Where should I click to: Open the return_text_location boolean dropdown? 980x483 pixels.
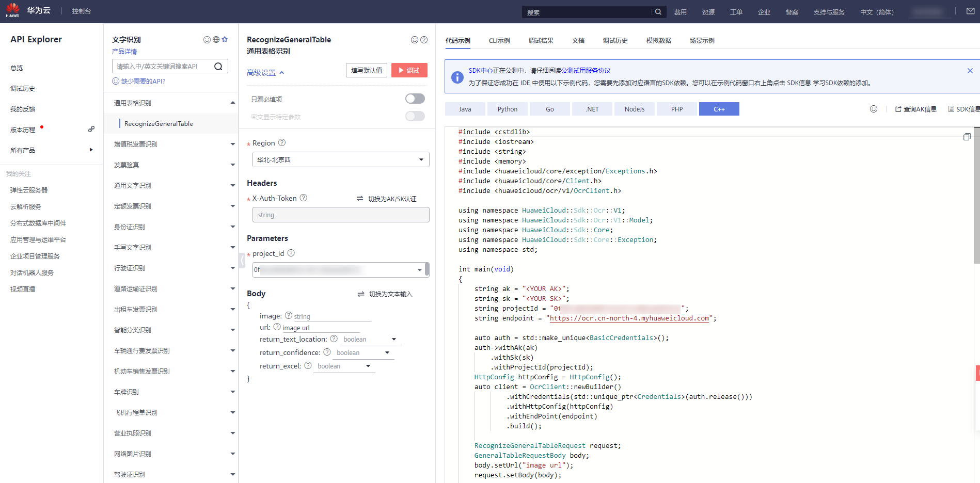coord(370,340)
